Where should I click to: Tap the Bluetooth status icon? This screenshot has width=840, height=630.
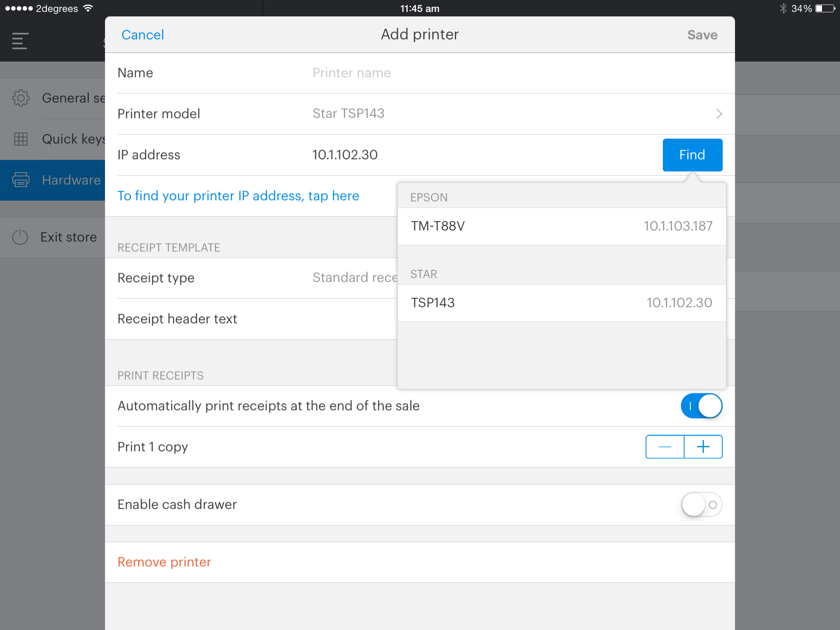[783, 9]
